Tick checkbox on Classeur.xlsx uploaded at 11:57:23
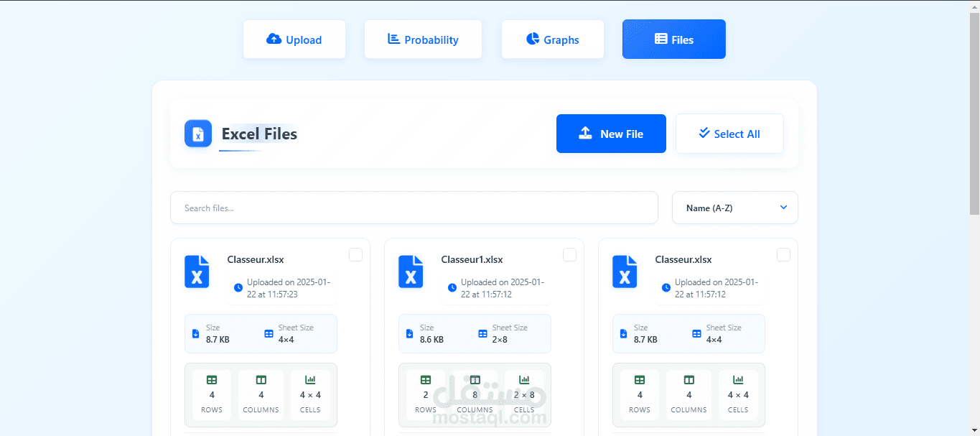The image size is (980, 436). pyautogui.click(x=355, y=255)
